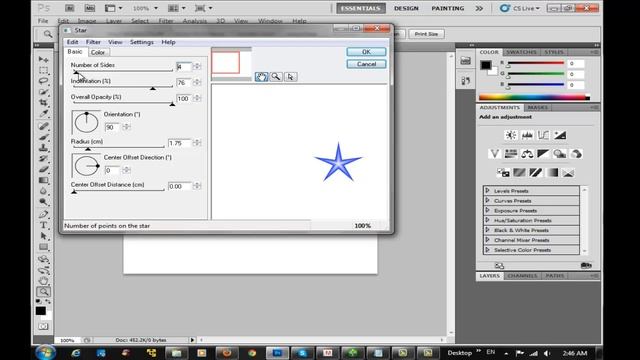Viewport: 640px width, 360px height.
Task: Add a Color Balance adjustment
Action: (x=527, y=154)
